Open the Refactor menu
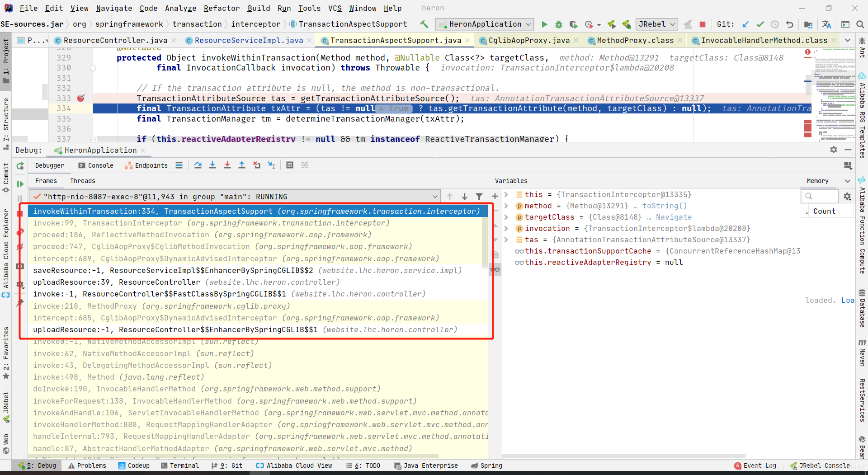The height and width of the screenshot is (475, 868). click(x=222, y=8)
